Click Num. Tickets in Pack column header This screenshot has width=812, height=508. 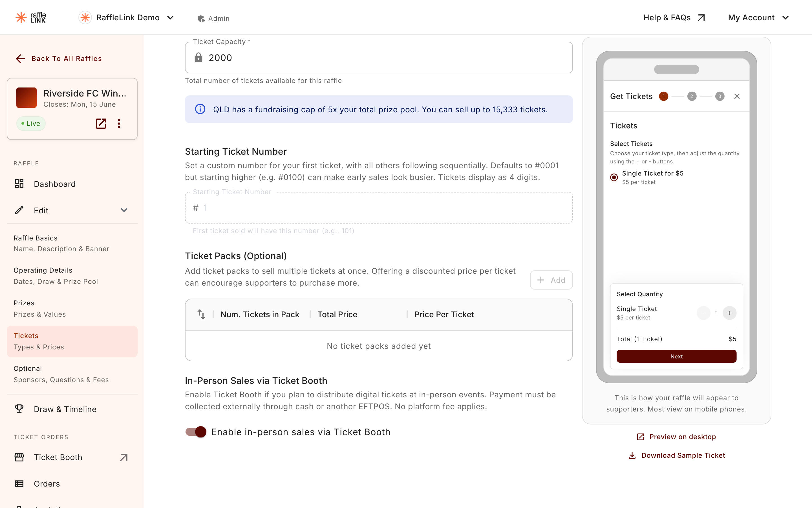(x=260, y=314)
